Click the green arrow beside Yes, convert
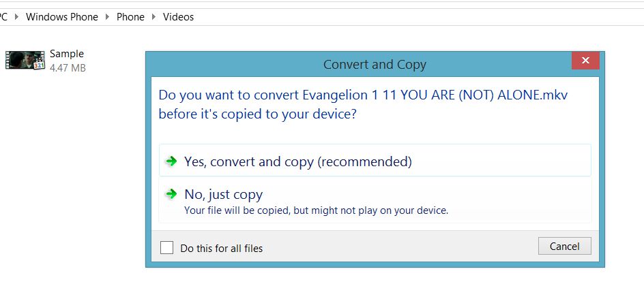Viewport: 644px width, 299px height. pyautogui.click(x=171, y=161)
